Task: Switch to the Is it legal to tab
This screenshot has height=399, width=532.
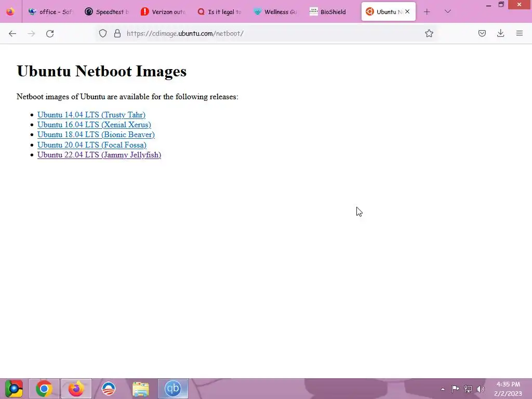Action: [220, 12]
